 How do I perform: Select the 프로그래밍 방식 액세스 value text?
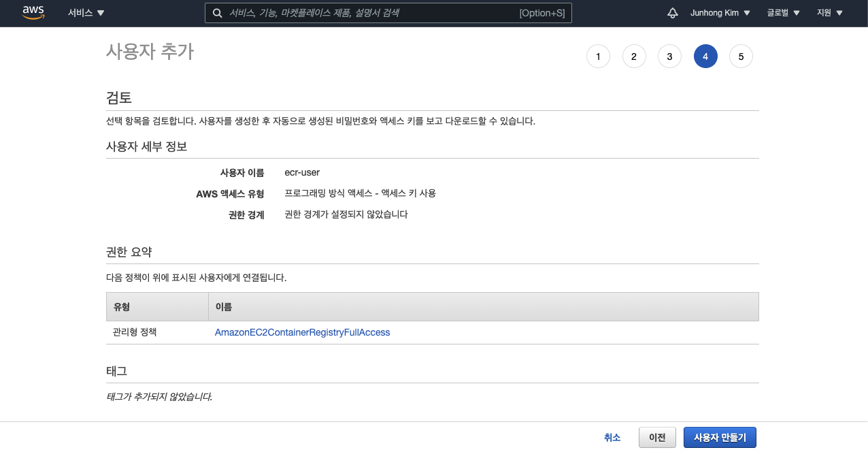(x=361, y=193)
